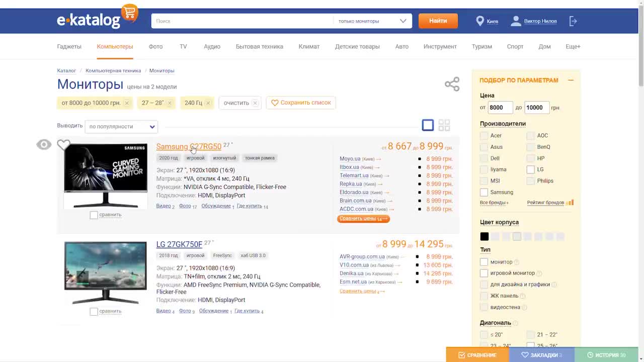644x362 pixels.
Task: Click the Киев city link
Action: [493, 21]
